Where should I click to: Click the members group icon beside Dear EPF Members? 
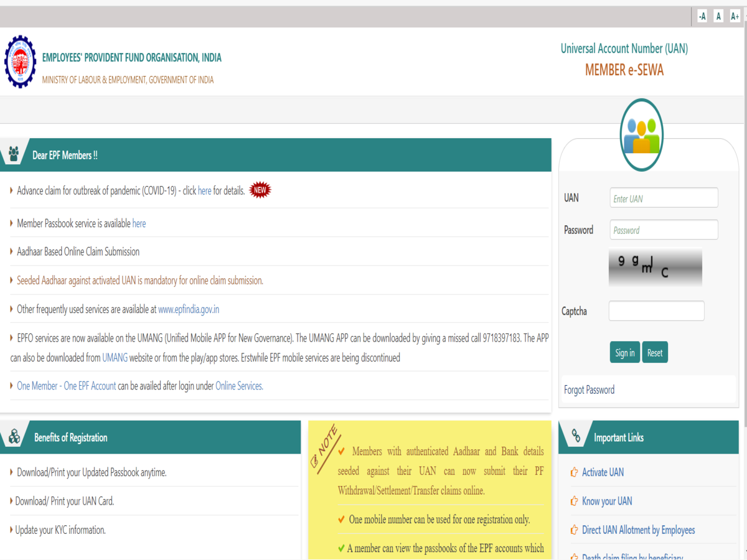tap(14, 154)
